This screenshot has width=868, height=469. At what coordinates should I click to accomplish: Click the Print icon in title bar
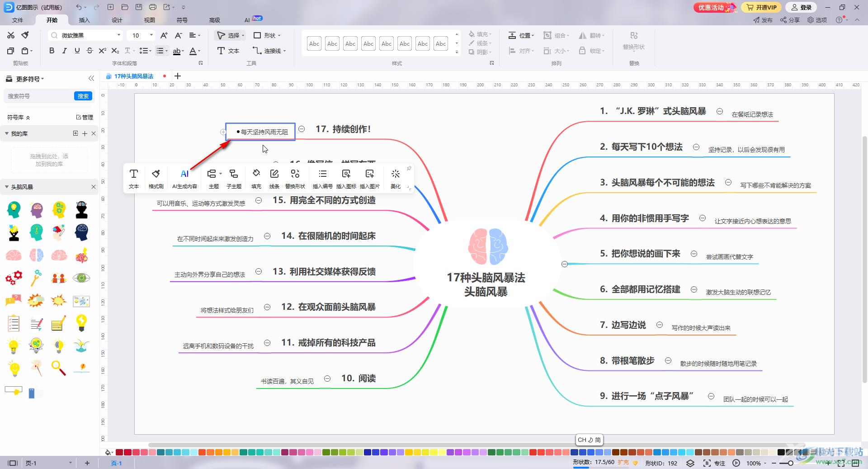pyautogui.click(x=153, y=7)
